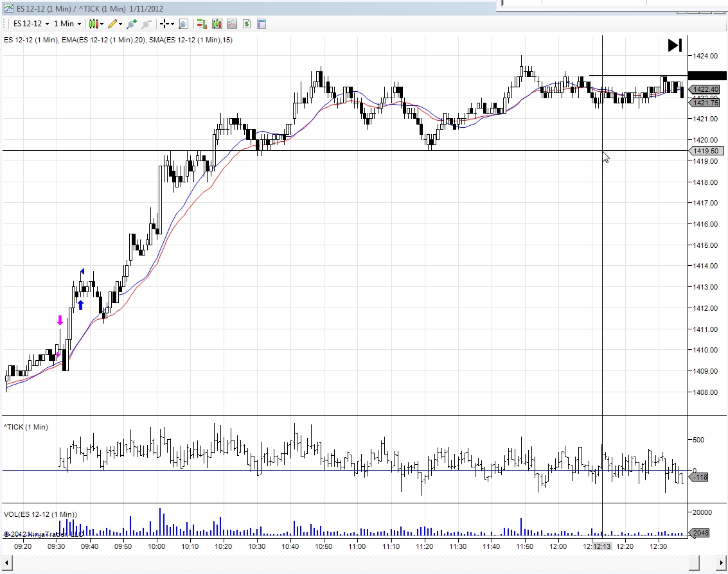Select the pencil drawing tools icon
This screenshot has width=728, height=574.
click(112, 24)
